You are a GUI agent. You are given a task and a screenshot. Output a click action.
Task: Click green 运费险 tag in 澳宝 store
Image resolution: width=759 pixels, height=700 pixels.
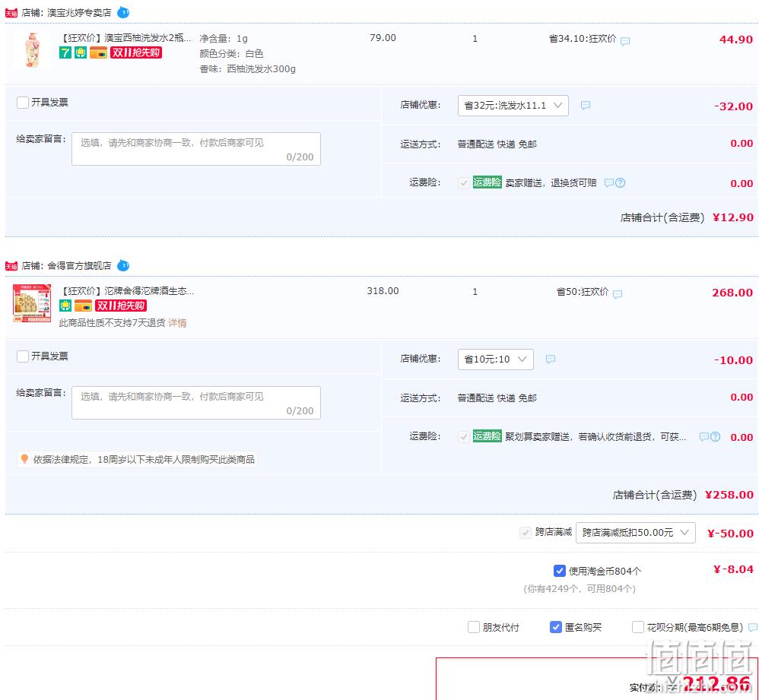(x=487, y=182)
